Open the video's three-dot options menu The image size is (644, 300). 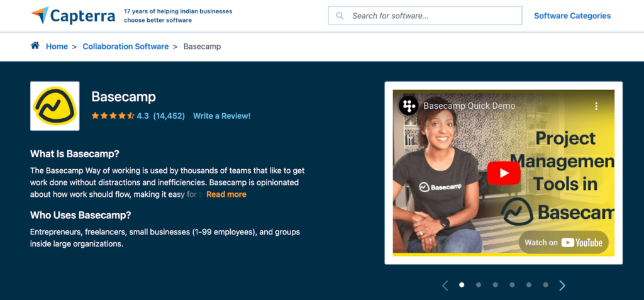pyautogui.click(x=596, y=106)
